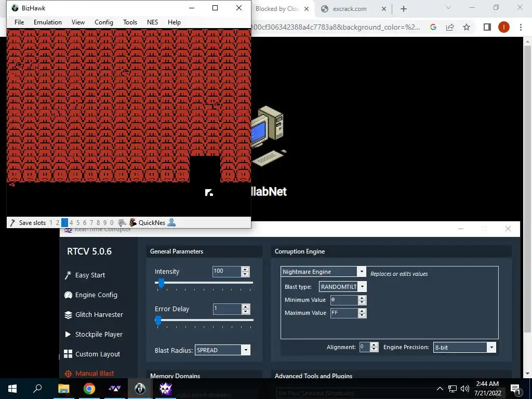Image resolution: width=532 pixels, height=399 pixels.
Task: Open Engine Config in RTCV sidebar
Action: coord(91,295)
